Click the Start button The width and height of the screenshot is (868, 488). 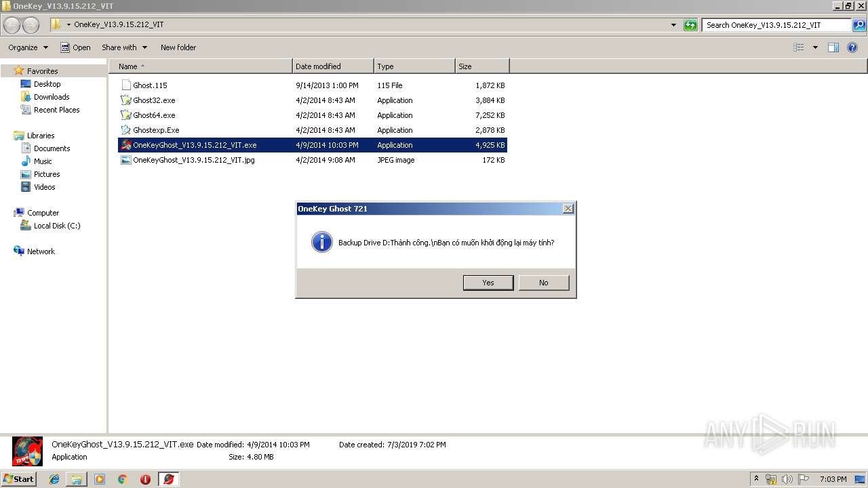(18, 479)
